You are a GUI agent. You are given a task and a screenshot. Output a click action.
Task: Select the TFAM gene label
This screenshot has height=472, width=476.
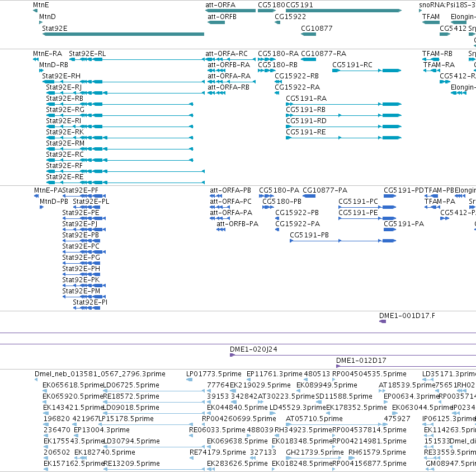(x=431, y=17)
